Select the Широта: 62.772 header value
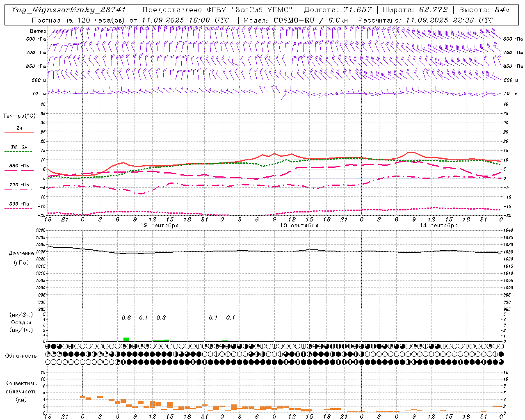The height and width of the screenshot is (420, 525). coord(415,10)
